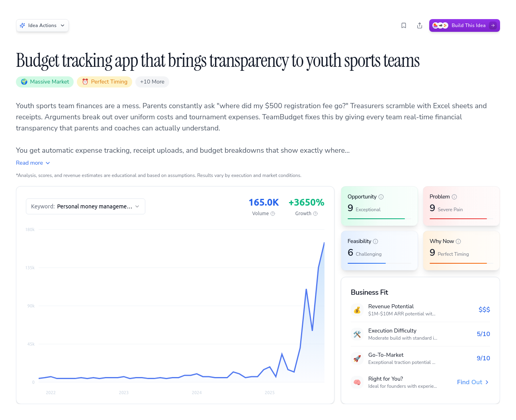Viewport: 516px width, 420px height.
Task: Click the Find Out link
Action: [x=473, y=382]
